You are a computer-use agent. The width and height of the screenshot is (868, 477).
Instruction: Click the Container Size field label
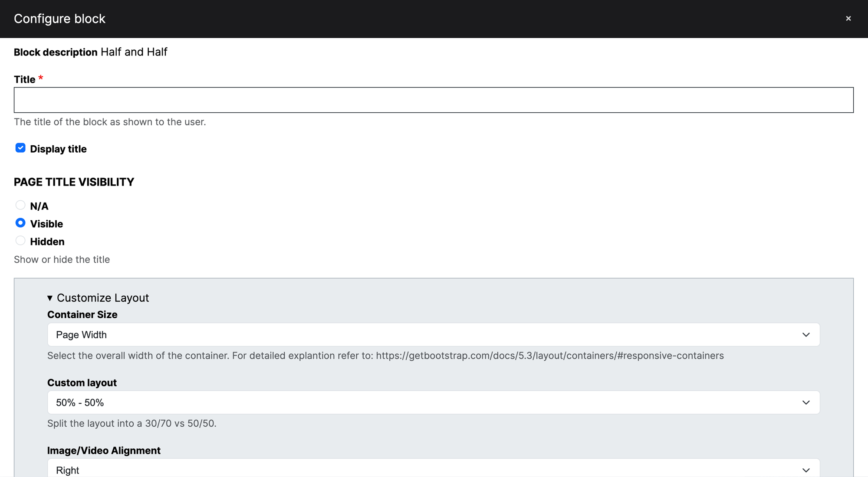(82, 315)
